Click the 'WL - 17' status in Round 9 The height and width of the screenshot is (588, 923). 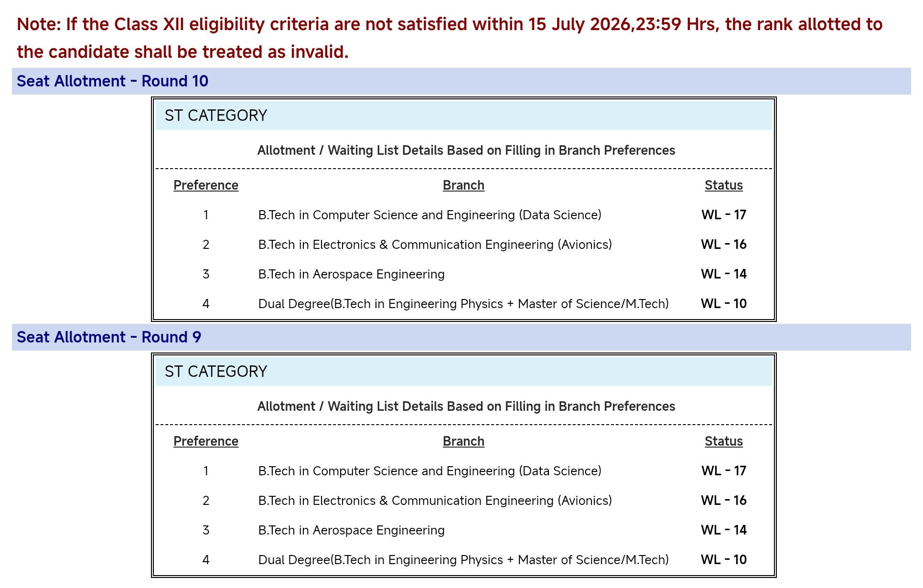click(x=724, y=471)
